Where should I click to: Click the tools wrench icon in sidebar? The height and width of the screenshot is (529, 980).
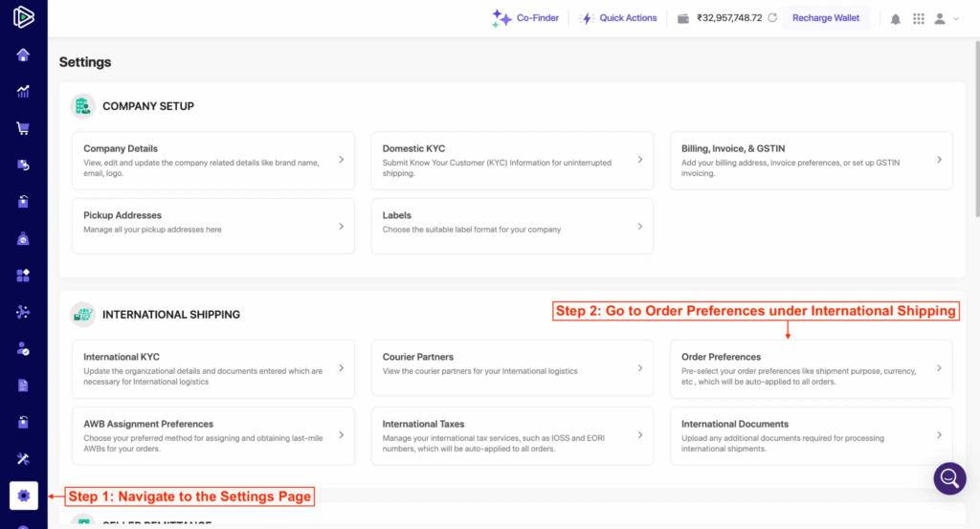point(23,459)
